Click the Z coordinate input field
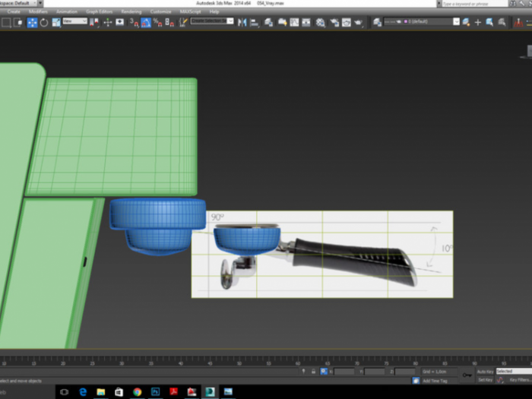Image resolution: width=532 pixels, height=399 pixels. [405, 372]
